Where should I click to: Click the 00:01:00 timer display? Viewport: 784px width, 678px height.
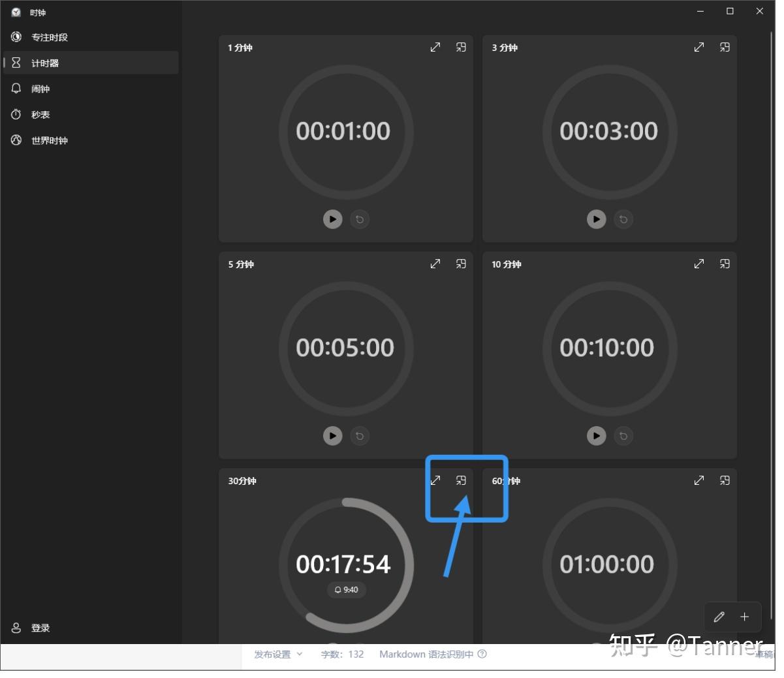click(x=343, y=131)
